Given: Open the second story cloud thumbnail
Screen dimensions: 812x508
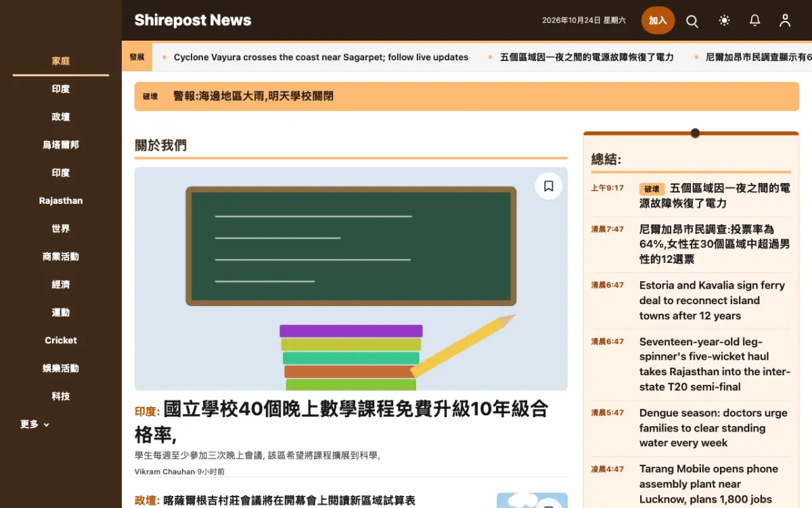Looking at the screenshot, I should pos(532,501).
